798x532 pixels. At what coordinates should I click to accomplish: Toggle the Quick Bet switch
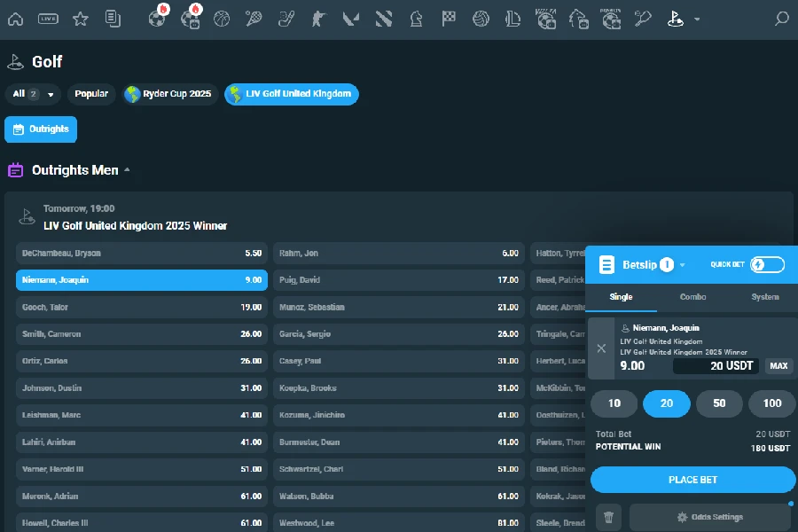[x=767, y=264]
